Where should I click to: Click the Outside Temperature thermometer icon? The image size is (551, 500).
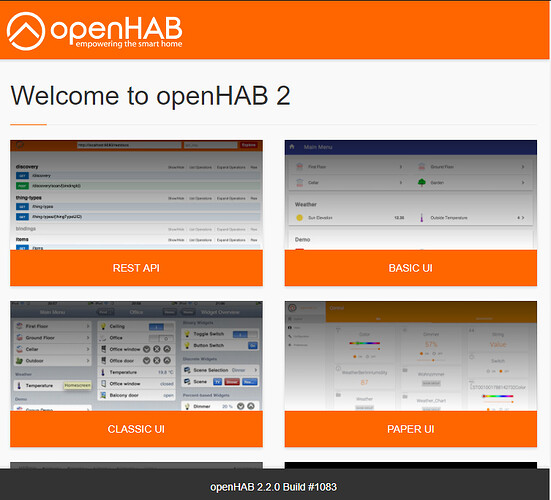tap(422, 217)
